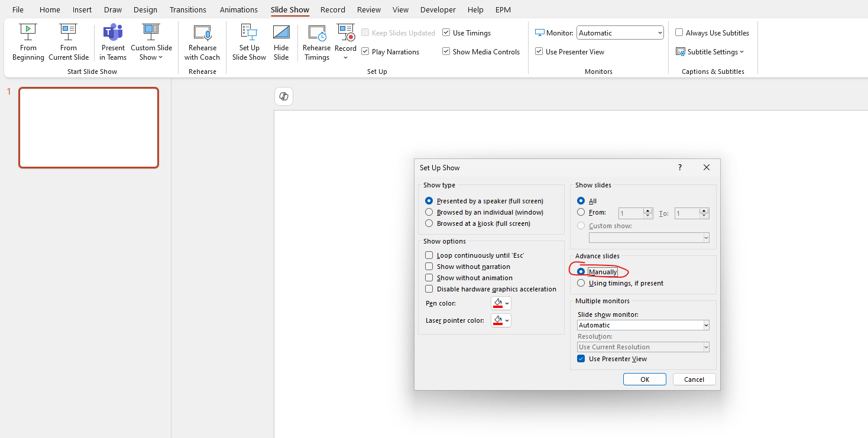This screenshot has width=868, height=438.
Task: Check Show without narration
Action: pos(429,267)
